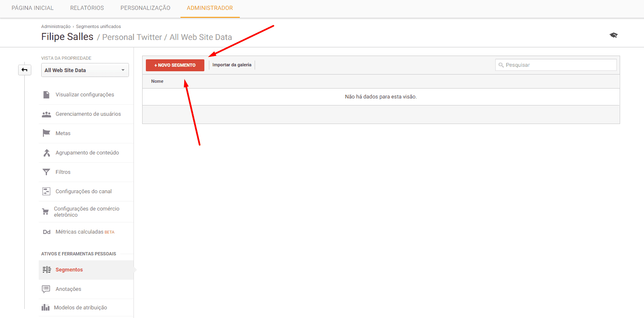Click the + Novo Segmento button
This screenshot has width=644, height=318.
[x=175, y=65]
